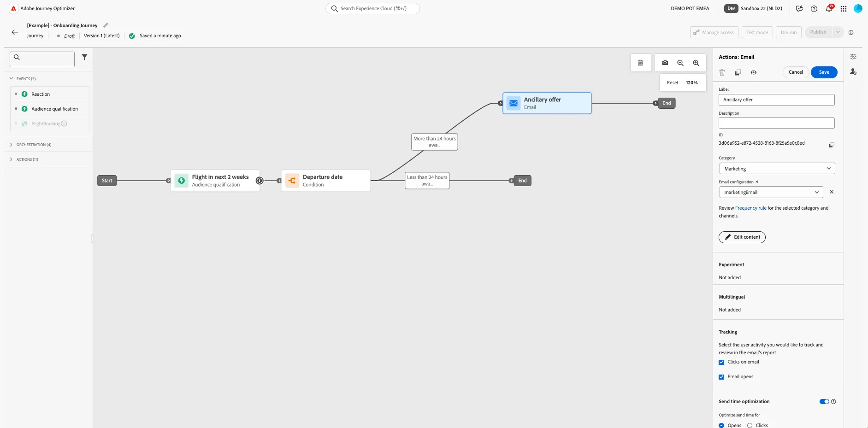Screen dimensions: 868x428
Task: Click More than 24 hours path label
Action: (x=435, y=141)
